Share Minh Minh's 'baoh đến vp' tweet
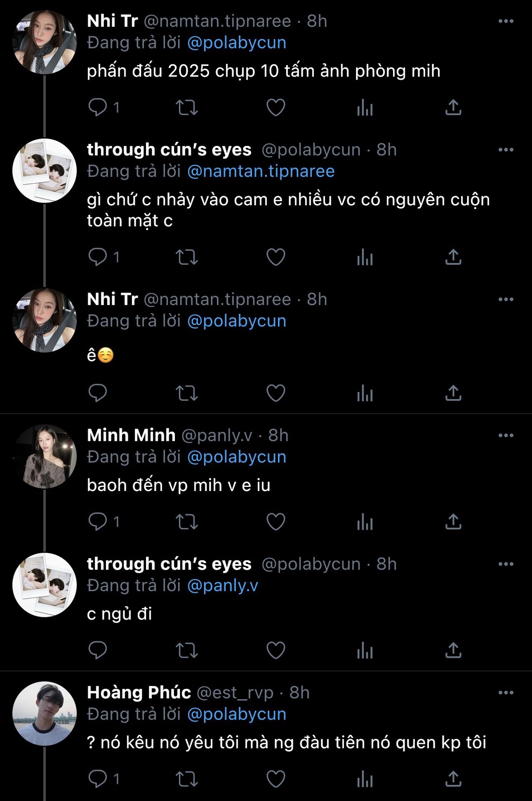Screen dimensions: 532x801 (x=453, y=521)
